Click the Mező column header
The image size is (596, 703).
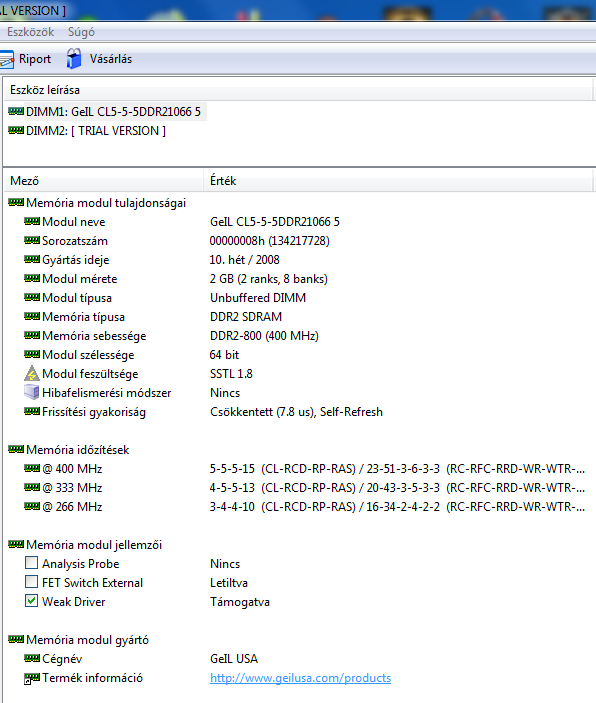104,181
